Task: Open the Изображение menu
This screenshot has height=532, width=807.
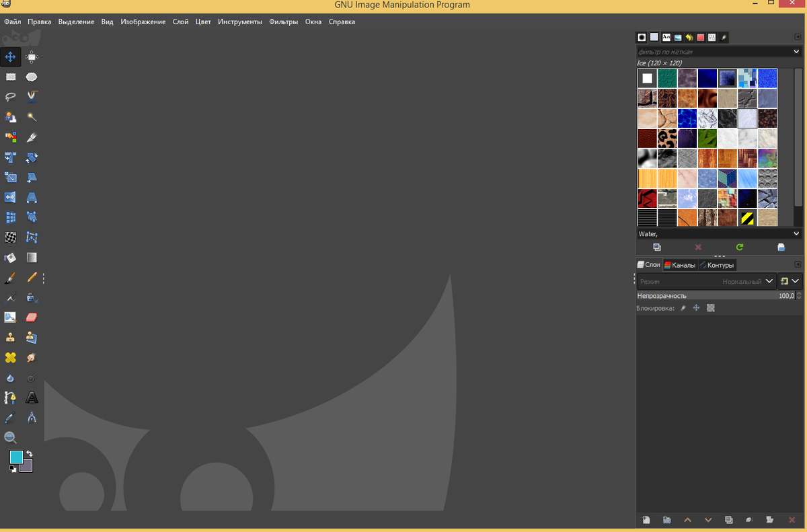Action: (143, 22)
